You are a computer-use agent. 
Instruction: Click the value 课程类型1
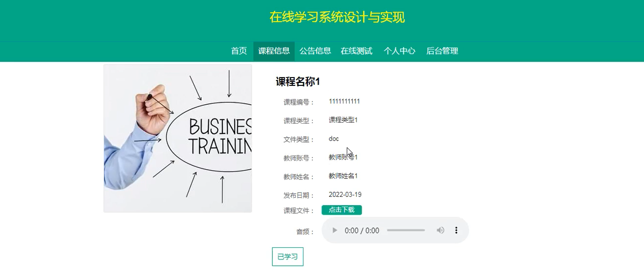[x=343, y=120]
